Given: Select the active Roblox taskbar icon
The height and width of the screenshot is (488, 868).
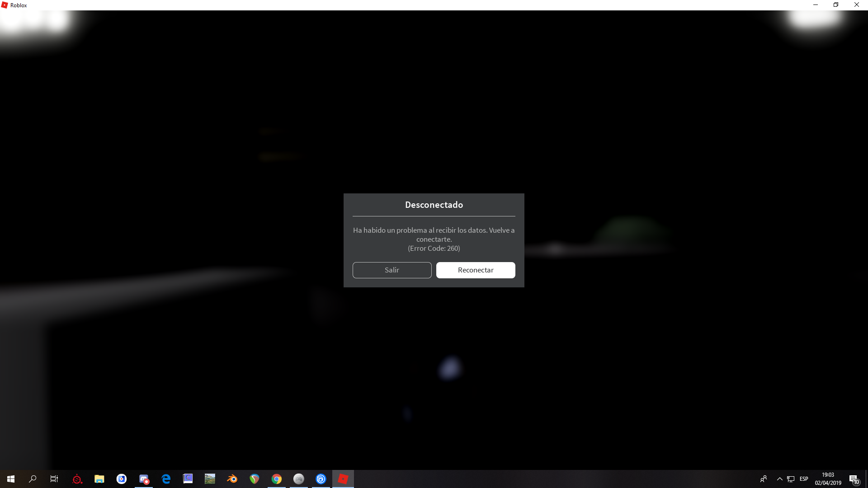Looking at the screenshot, I should [343, 479].
